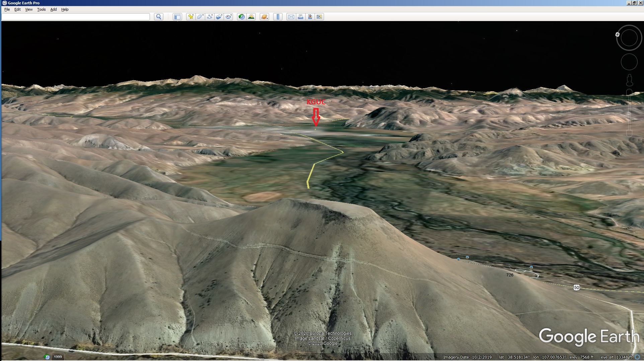Print the current view
This screenshot has width=644, height=361.
pyautogui.click(x=301, y=17)
